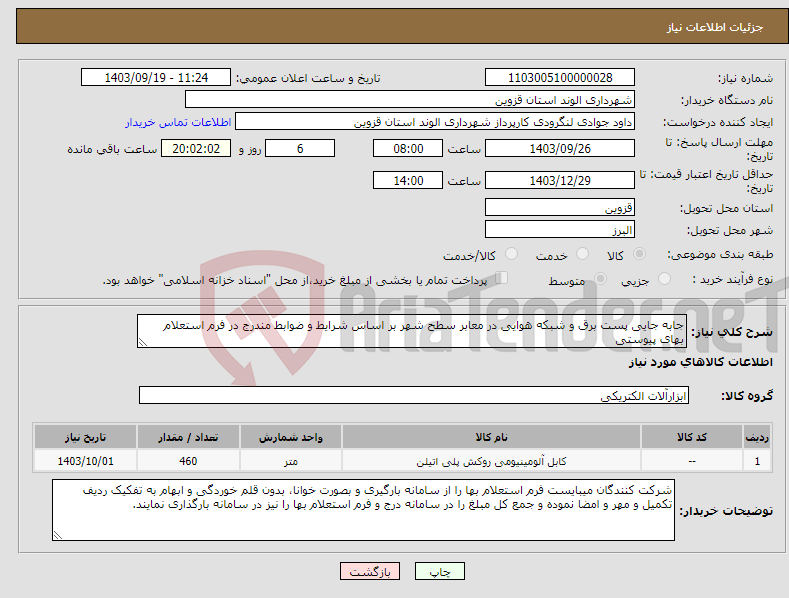Click the چاپ print button

coord(440,571)
